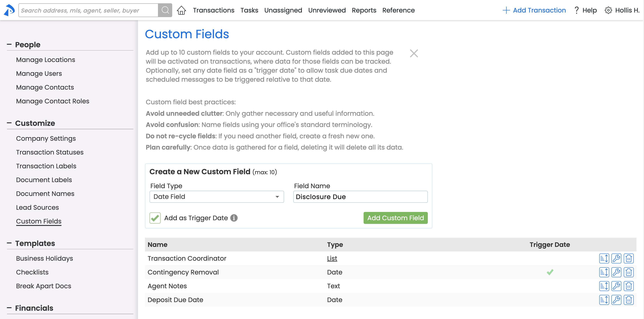644x319 pixels.
Task: Go to Unassigned in top navigation
Action: pos(283,10)
